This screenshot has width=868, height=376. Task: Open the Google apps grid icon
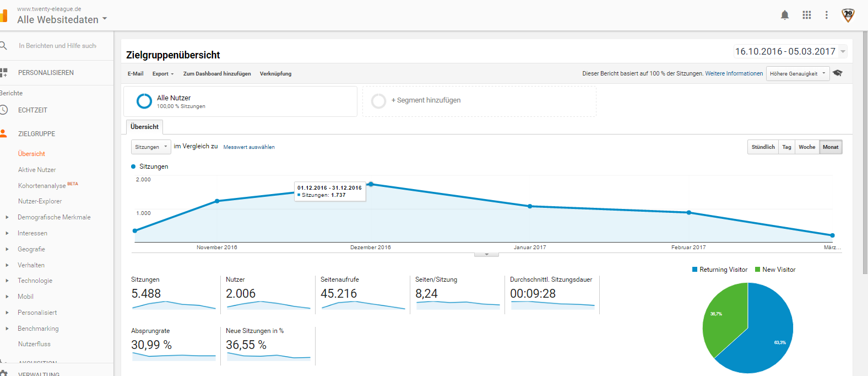tap(807, 15)
